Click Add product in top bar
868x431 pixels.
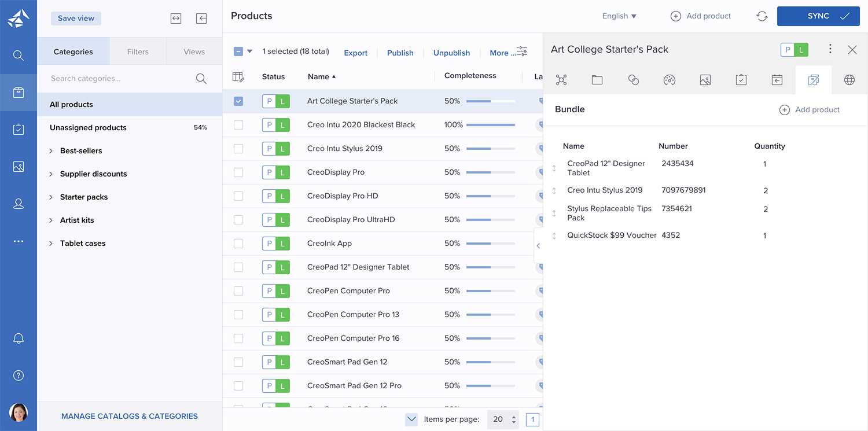[x=701, y=16]
